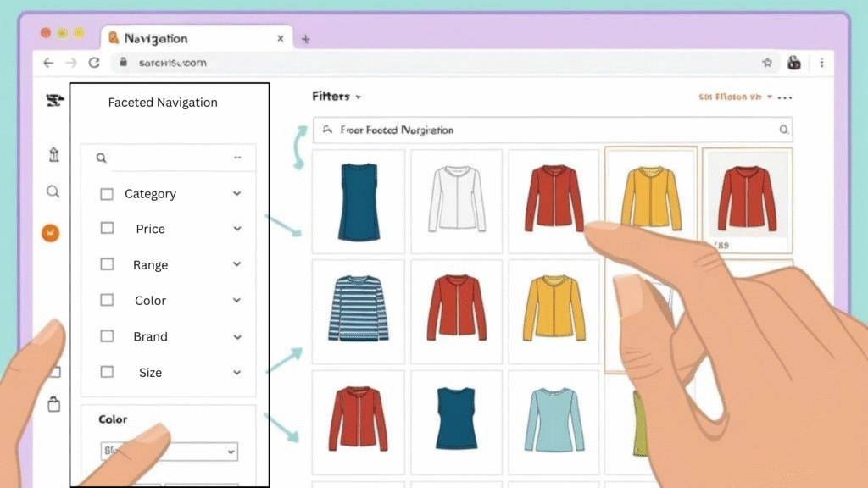This screenshot has width=868, height=488.
Task: Click the orange circular badge in the sidebar
Action: click(51, 232)
